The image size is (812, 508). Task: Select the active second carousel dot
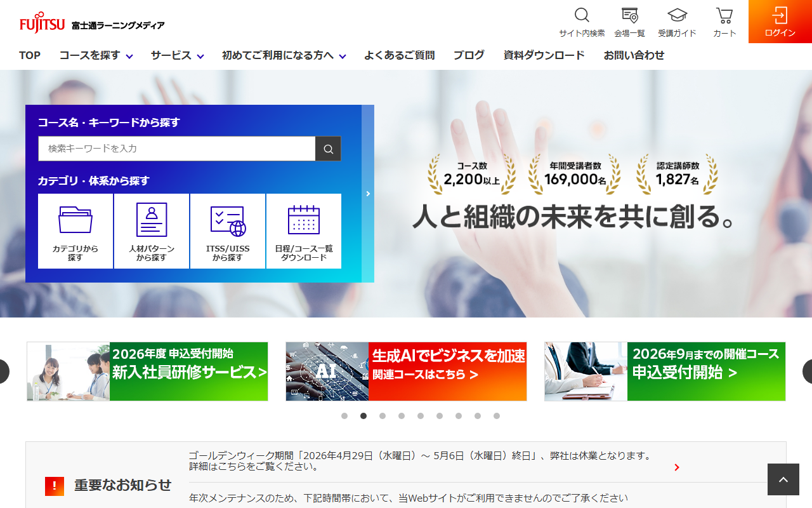click(363, 416)
